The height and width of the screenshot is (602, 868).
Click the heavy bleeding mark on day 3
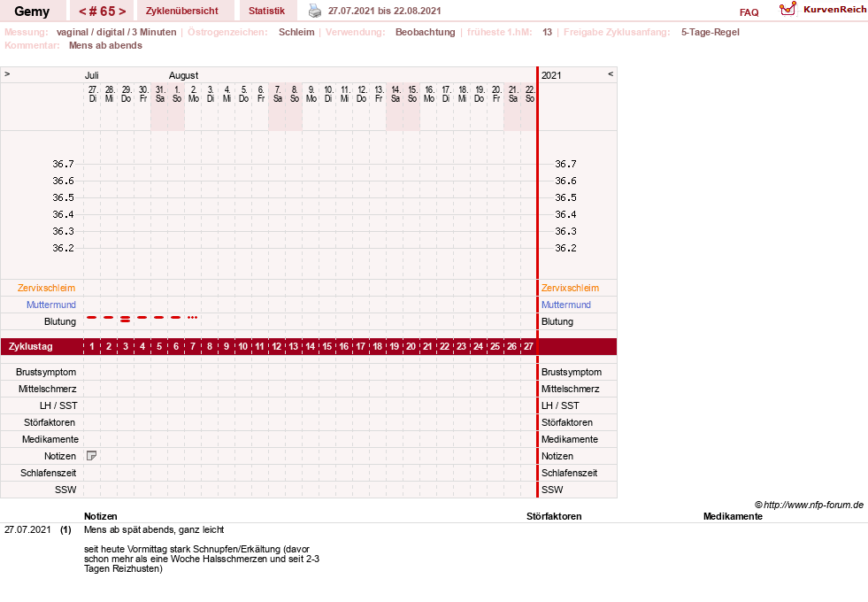click(126, 319)
